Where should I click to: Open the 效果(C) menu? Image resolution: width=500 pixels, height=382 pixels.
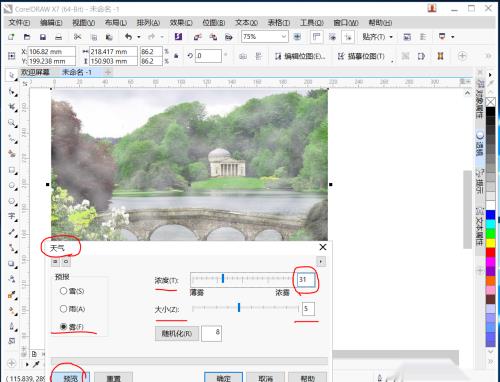(181, 23)
